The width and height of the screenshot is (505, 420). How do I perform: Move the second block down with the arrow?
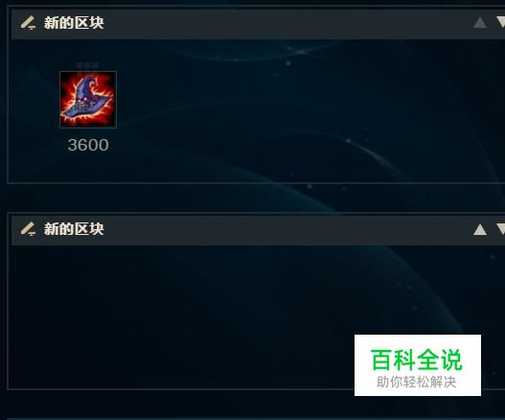pyautogui.click(x=501, y=229)
